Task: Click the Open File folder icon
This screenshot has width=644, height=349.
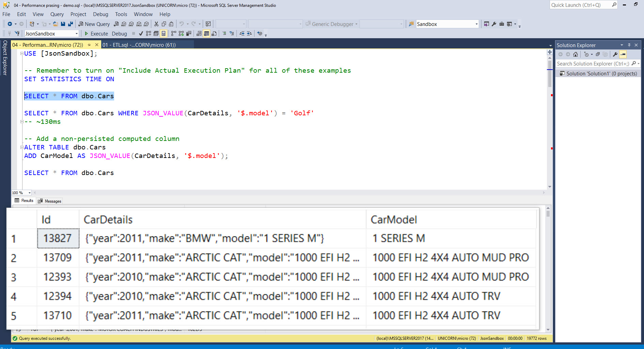Action: click(x=55, y=24)
